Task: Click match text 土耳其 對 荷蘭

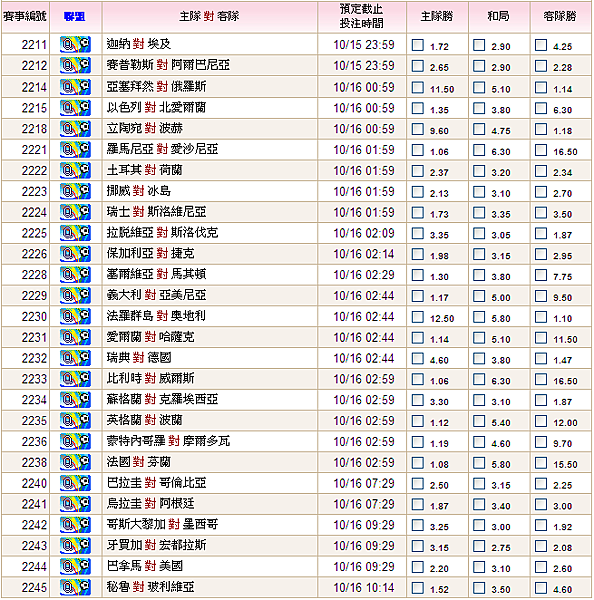Action: 145,170
